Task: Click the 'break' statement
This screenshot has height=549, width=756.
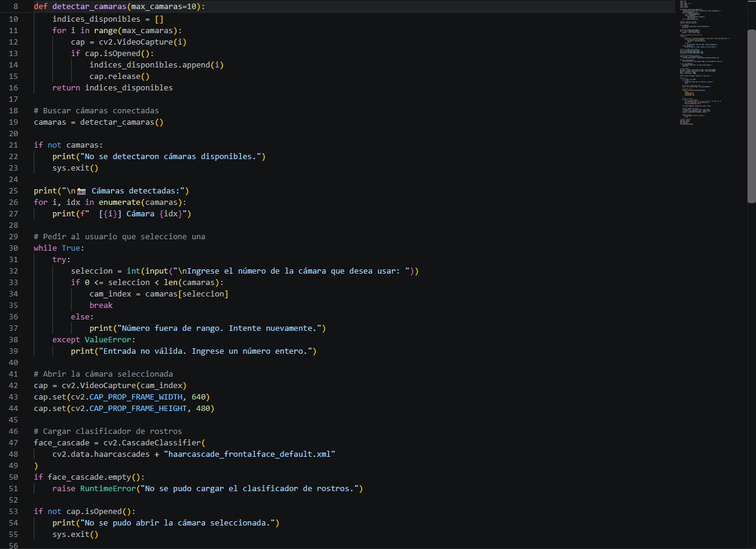Action: 101,305
